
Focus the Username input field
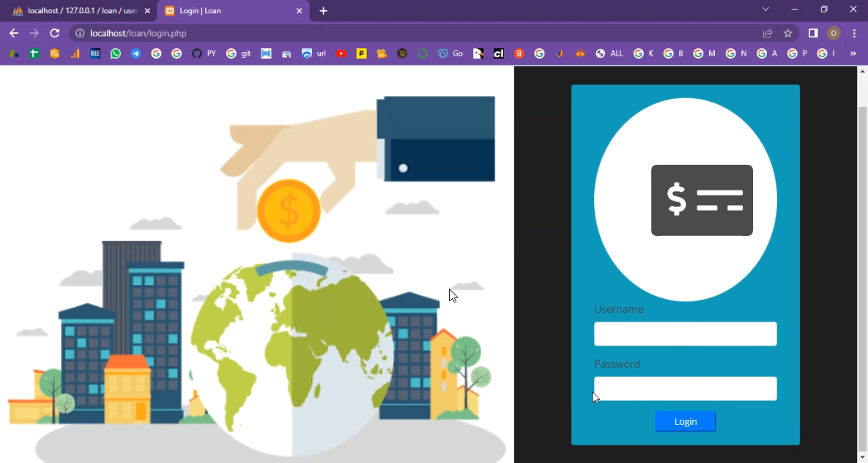click(x=686, y=334)
